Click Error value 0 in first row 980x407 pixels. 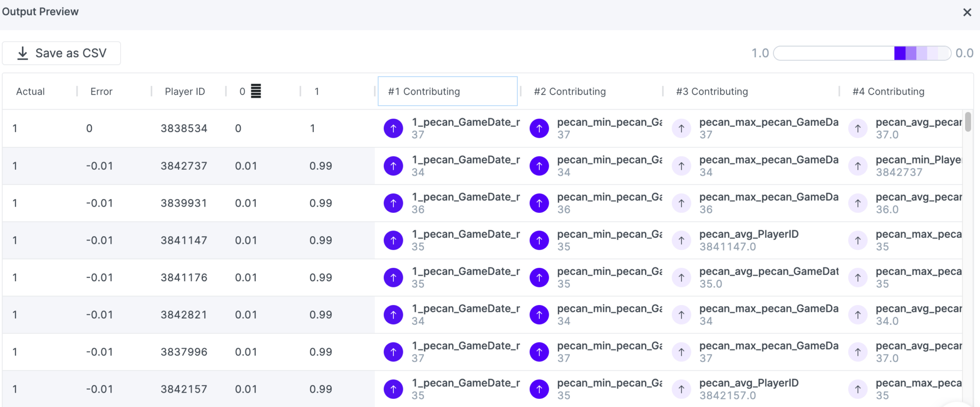click(89, 128)
